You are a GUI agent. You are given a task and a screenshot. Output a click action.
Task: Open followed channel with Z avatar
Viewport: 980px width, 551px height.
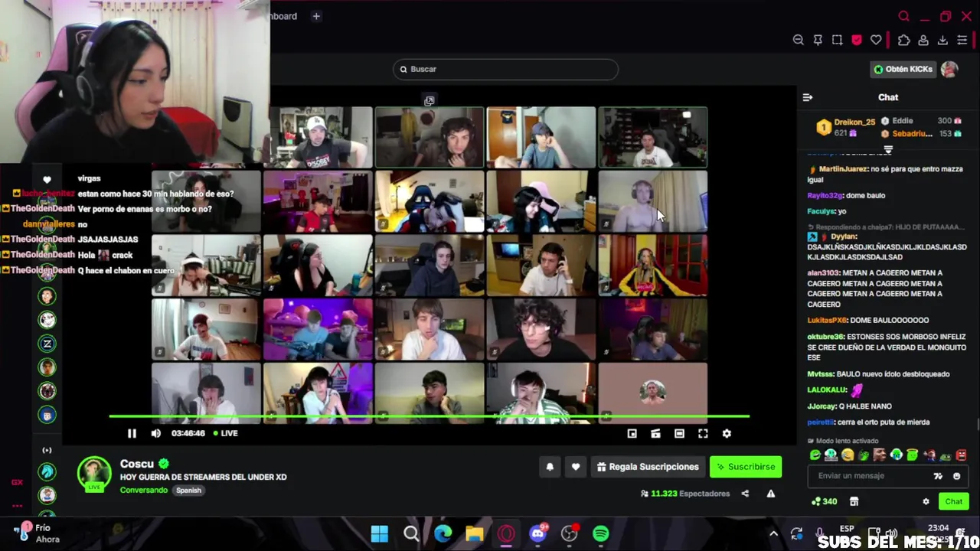click(x=47, y=344)
